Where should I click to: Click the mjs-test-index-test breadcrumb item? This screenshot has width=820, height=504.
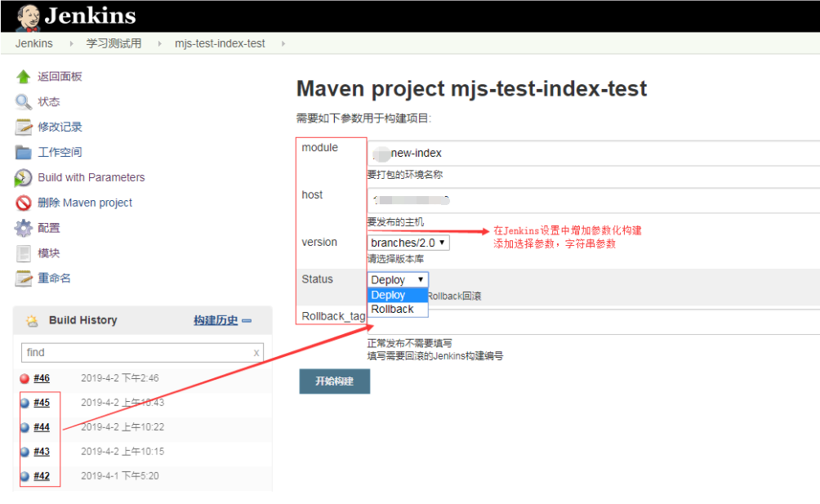click(x=220, y=43)
